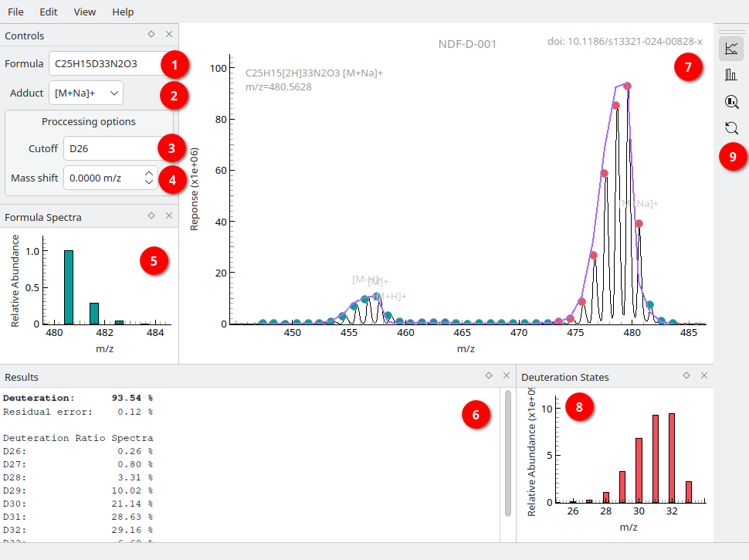Click the Results panel vertical scrollbar

[x=508, y=453]
